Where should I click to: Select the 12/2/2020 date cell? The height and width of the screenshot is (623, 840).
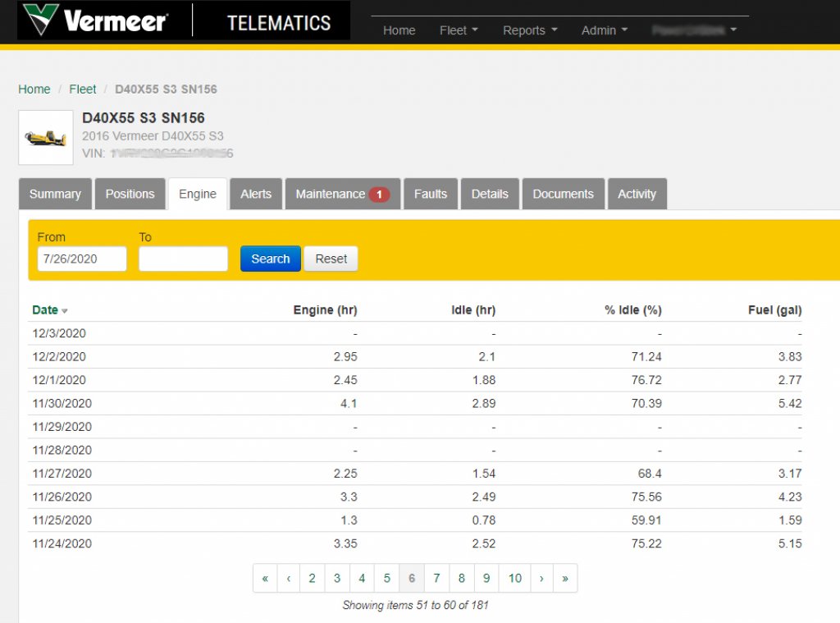59,356
